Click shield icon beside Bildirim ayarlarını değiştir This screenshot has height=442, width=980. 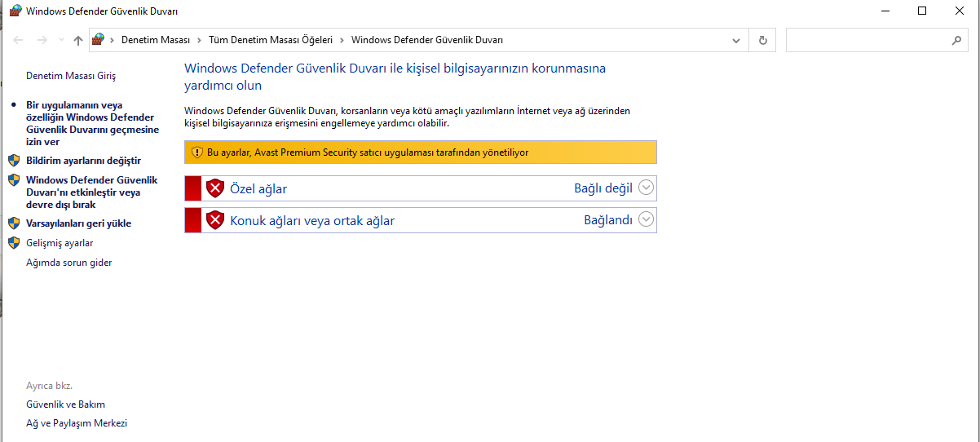click(x=14, y=161)
